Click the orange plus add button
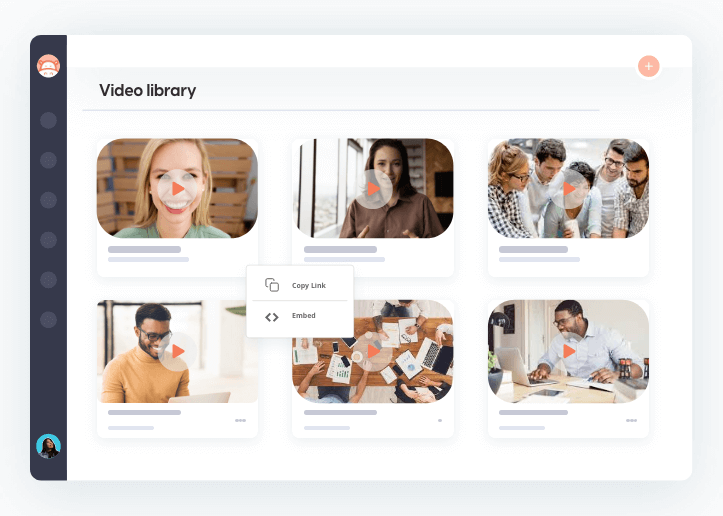The image size is (723, 516). 649,67
